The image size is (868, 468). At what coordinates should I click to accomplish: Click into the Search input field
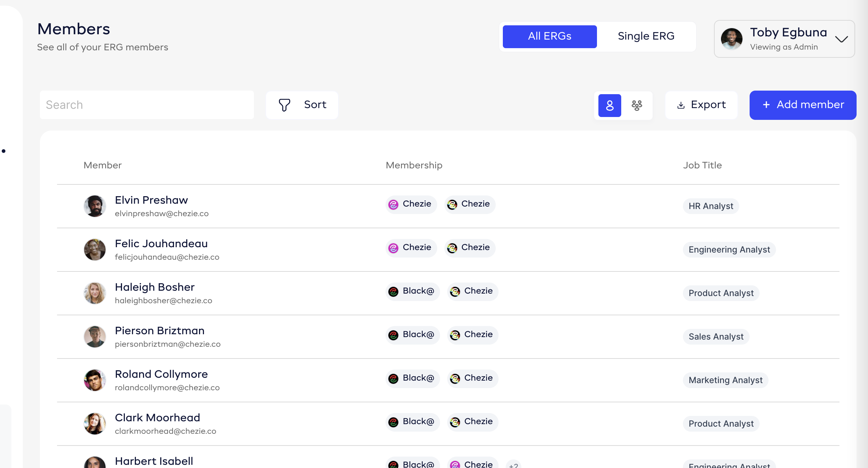coord(147,105)
